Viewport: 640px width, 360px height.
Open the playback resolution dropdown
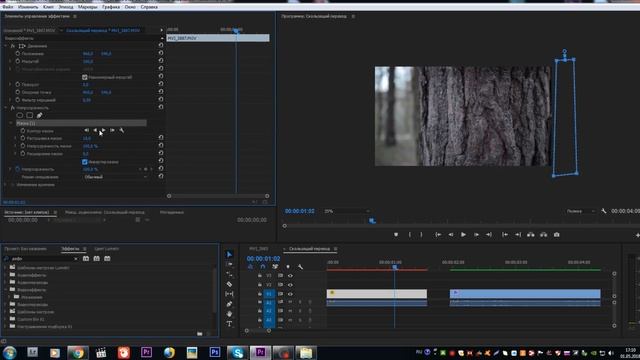click(580, 211)
